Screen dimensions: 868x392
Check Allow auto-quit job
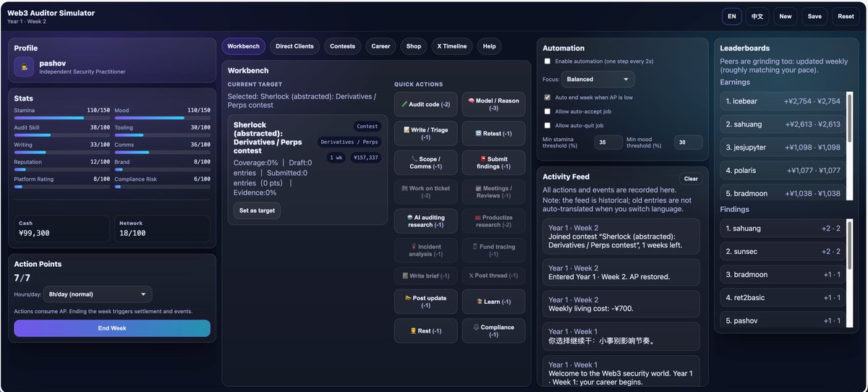(x=548, y=125)
